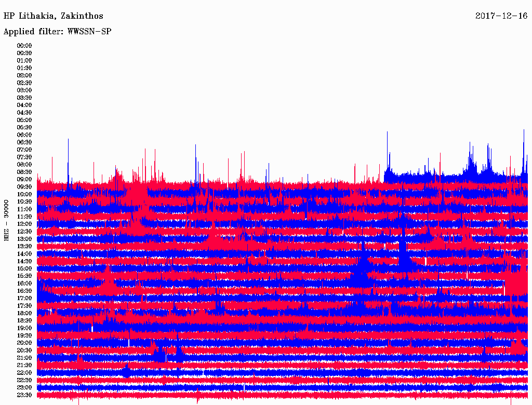
Task: Select the 05:30 time label
Action: [x=24, y=127]
